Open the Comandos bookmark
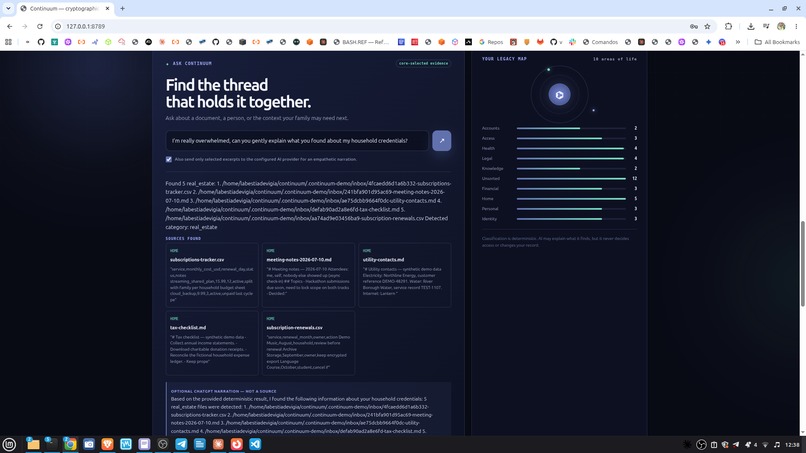806x453 pixels. pyautogui.click(x=600, y=42)
